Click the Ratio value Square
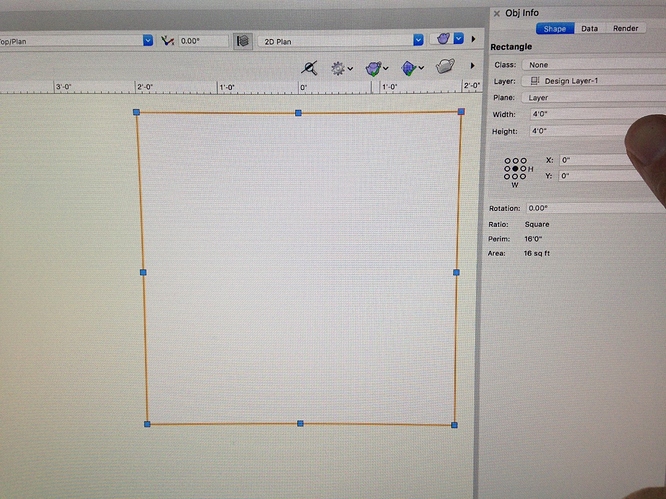Image resolution: width=666 pixels, height=499 pixels. click(537, 224)
